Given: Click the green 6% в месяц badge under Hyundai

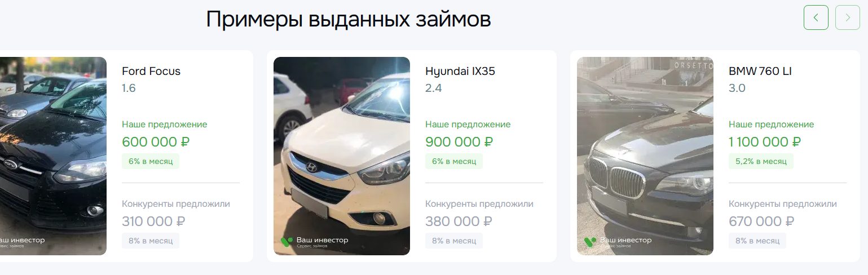Looking at the screenshot, I should click(454, 161).
